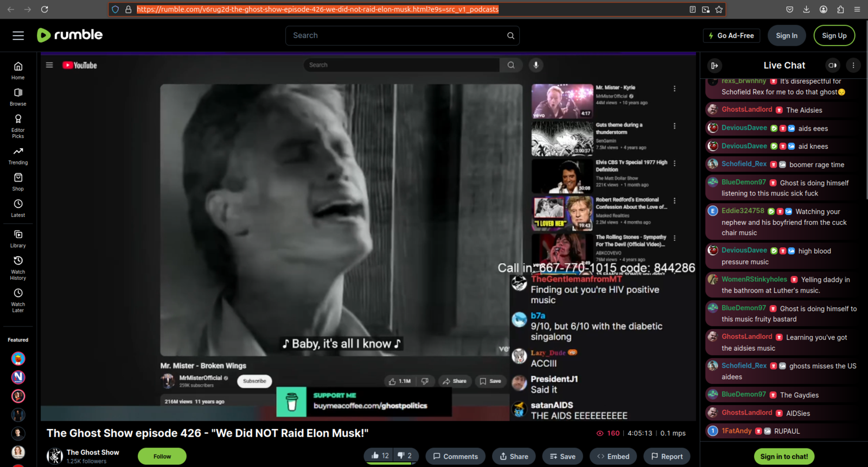The height and width of the screenshot is (467, 868).
Task: Dislike the video with thumbs down
Action: [x=405, y=456]
